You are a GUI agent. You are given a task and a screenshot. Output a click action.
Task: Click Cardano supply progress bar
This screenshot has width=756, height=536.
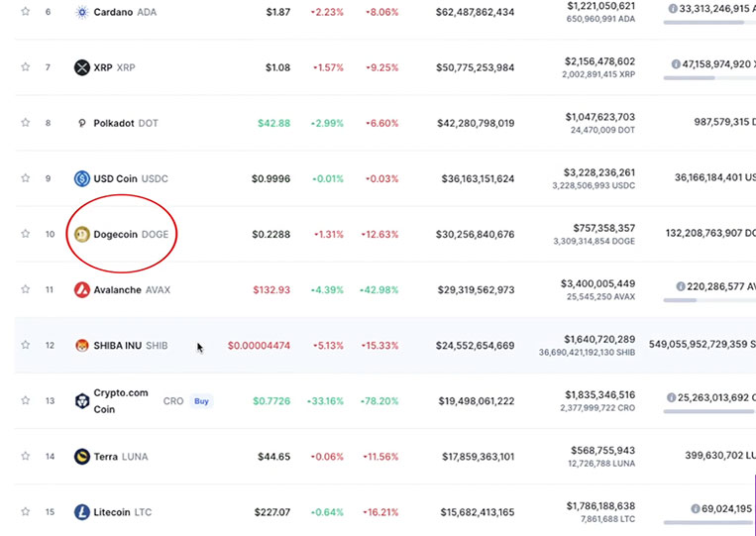tap(708, 22)
